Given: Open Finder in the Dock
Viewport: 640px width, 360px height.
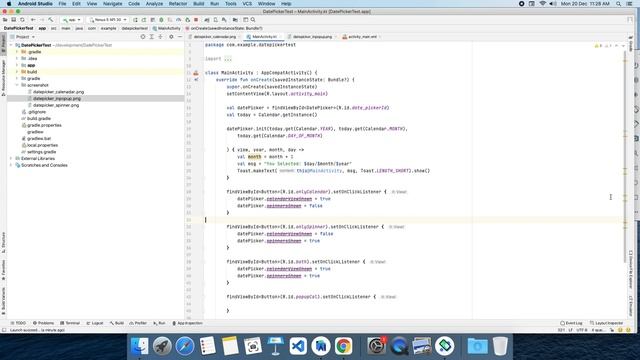Looking at the screenshot, I should 140,346.
